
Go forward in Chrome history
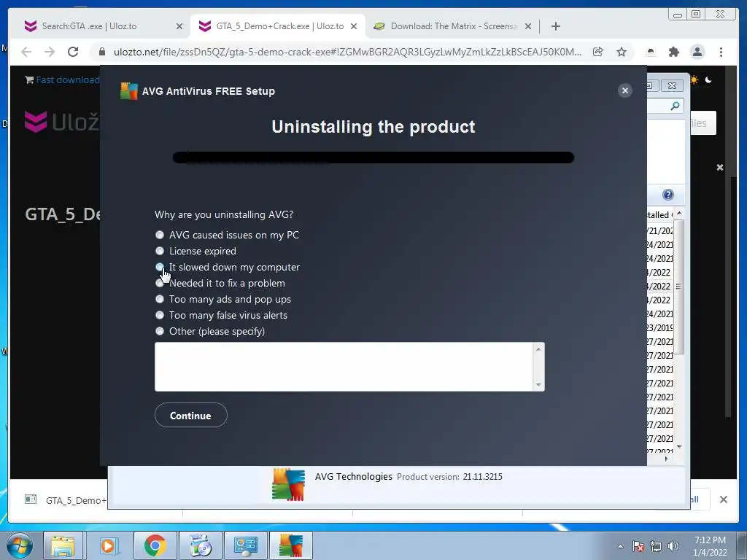point(50,52)
